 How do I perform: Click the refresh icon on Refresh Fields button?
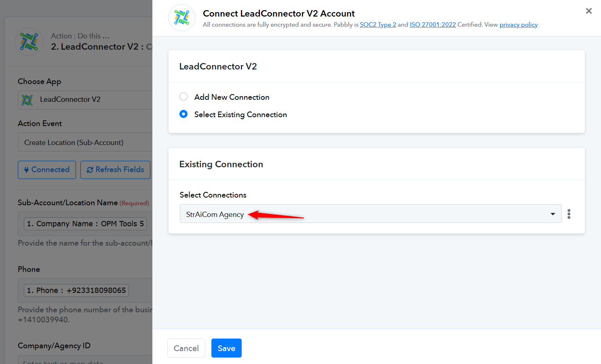click(90, 170)
